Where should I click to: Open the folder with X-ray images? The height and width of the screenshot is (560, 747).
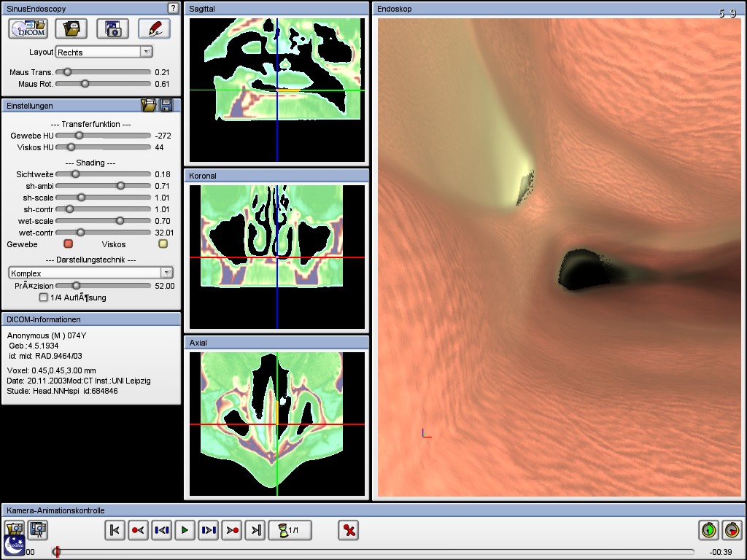coord(71,28)
